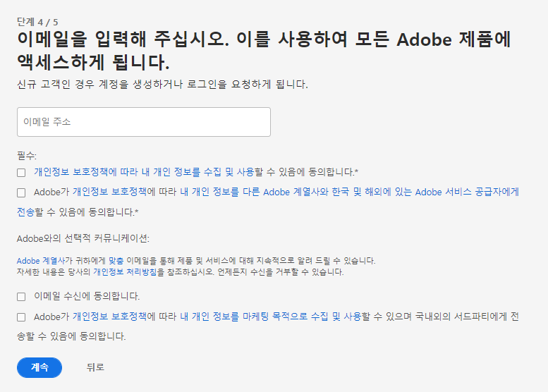
Task: Check the personal info collection consent box
Action: (21, 173)
